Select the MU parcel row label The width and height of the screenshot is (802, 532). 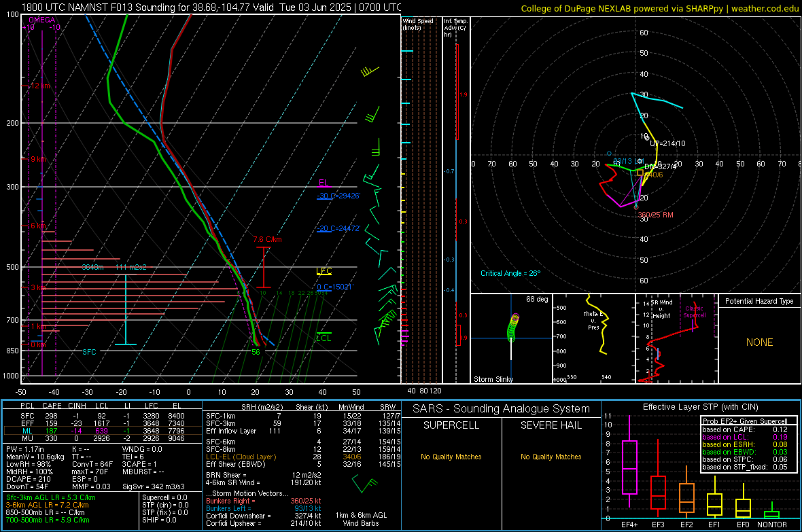click(27, 438)
